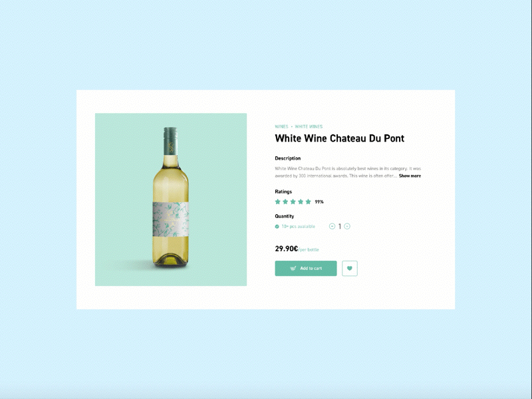Image resolution: width=532 pixels, height=399 pixels.
Task: Open the WHITE WINES breadcrumb category
Action: click(x=309, y=126)
